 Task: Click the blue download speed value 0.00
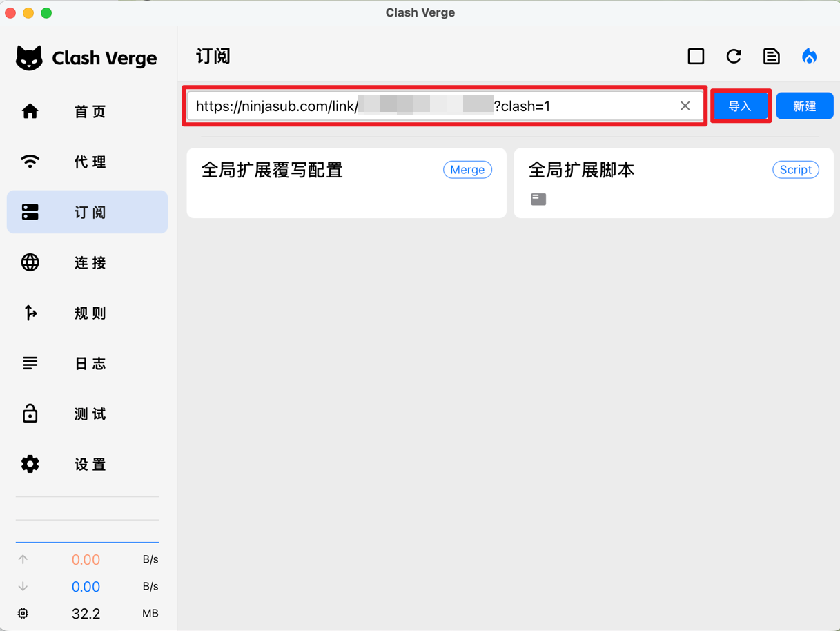click(86, 587)
